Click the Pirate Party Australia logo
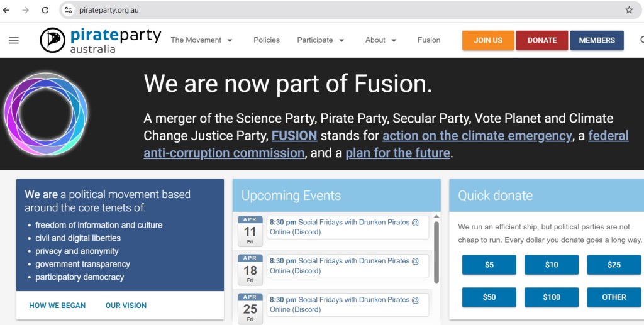The width and height of the screenshot is (644, 325). [101, 40]
